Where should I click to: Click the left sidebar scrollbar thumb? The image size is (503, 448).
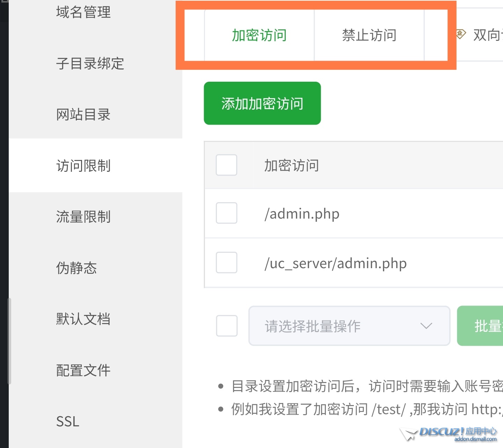[9, 340]
